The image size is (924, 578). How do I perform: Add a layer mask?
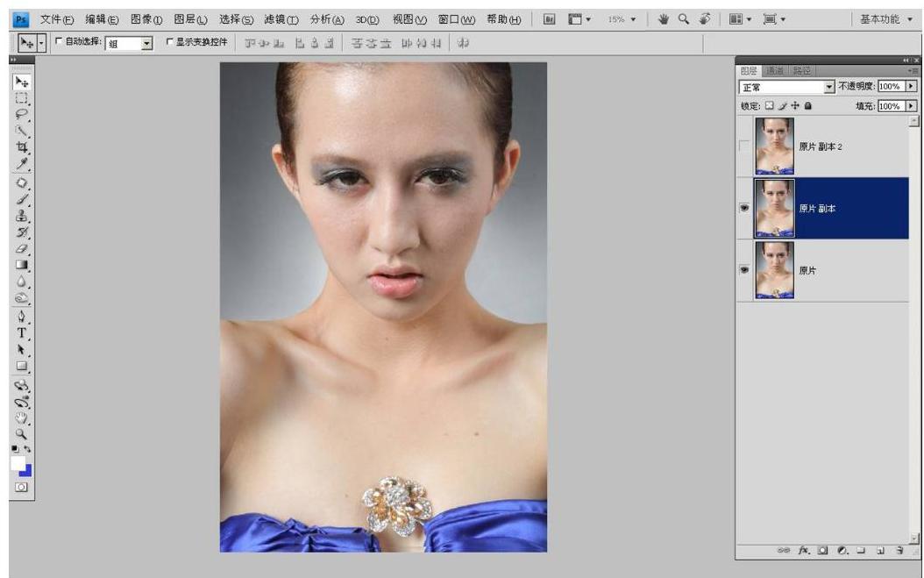(822, 550)
